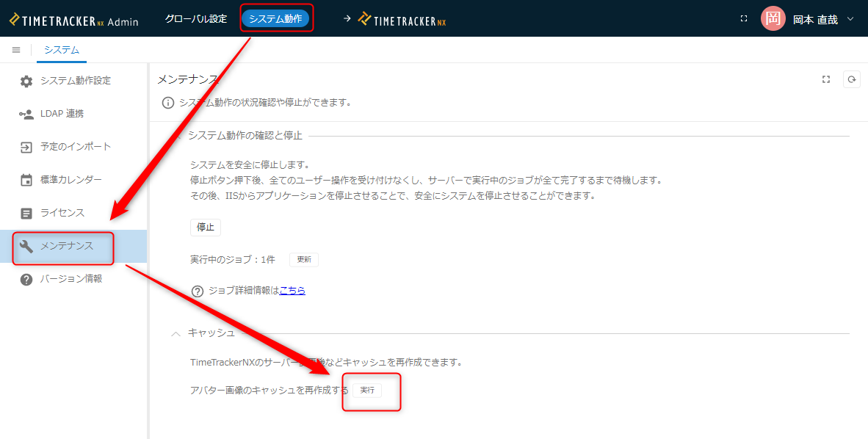This screenshot has width=868, height=439.
Task: Open user menu arrow next to 岡本 直哉
Action: [x=850, y=19]
